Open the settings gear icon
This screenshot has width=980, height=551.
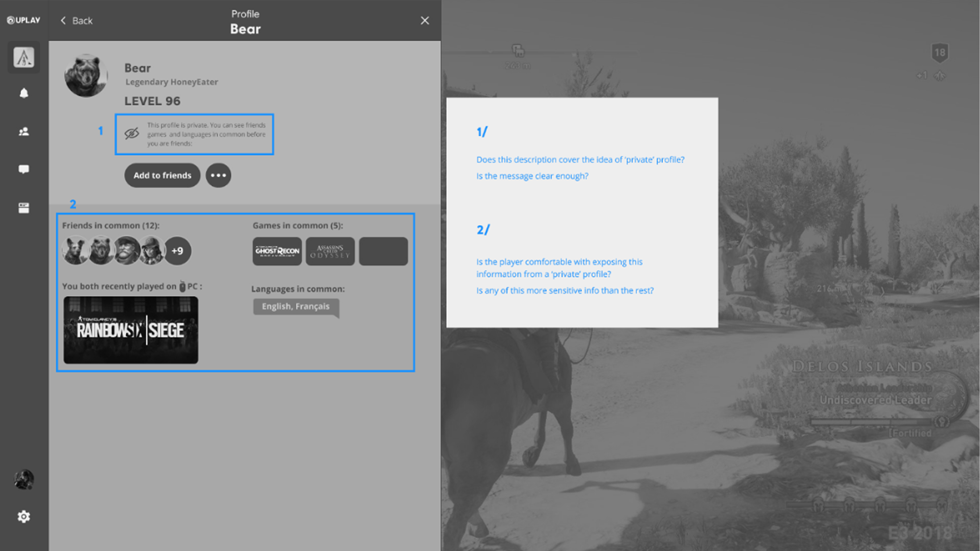tap(24, 516)
